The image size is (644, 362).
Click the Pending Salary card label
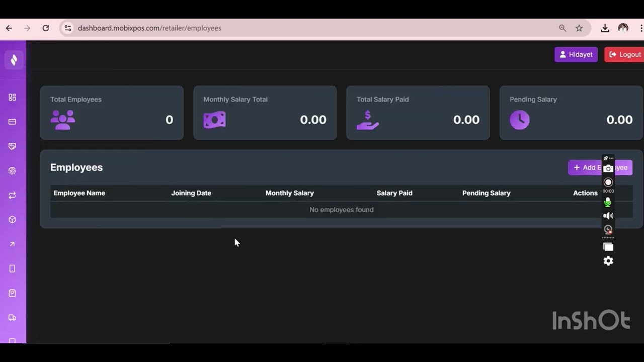coord(533,100)
